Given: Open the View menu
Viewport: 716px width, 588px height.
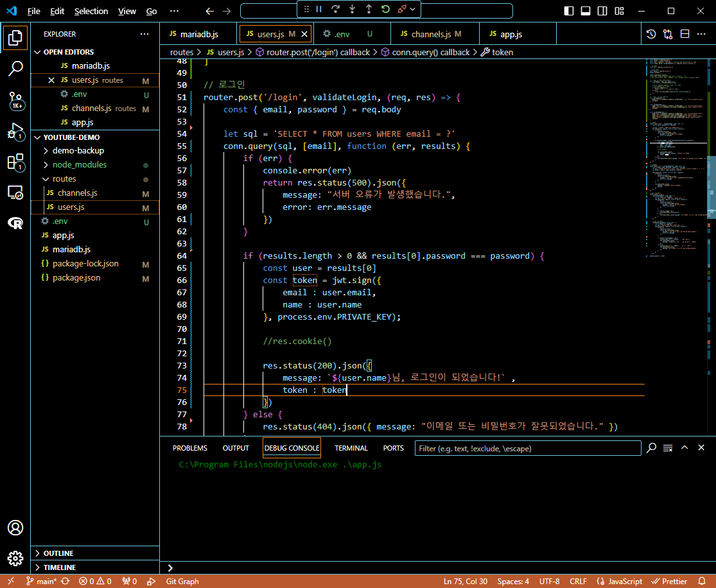Looking at the screenshot, I should (x=127, y=11).
